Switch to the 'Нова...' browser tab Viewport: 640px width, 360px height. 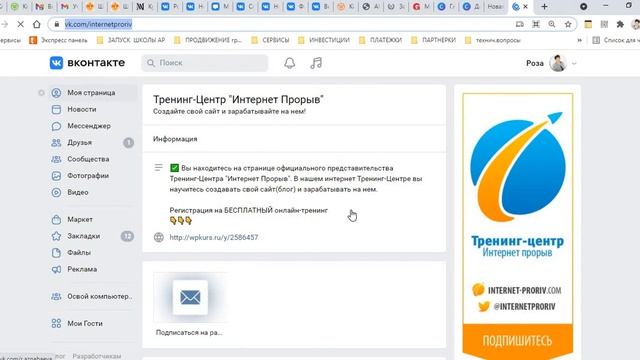(x=495, y=7)
